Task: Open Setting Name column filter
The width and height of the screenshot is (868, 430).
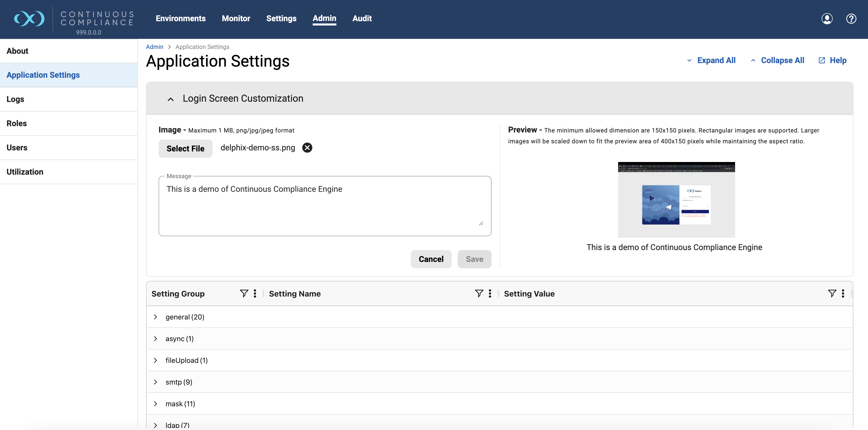Action: coord(479,293)
